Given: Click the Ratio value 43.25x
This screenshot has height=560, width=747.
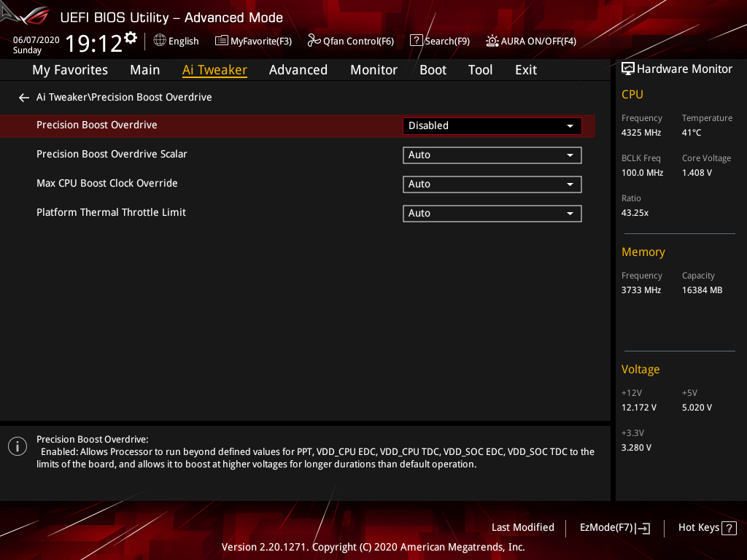Looking at the screenshot, I should tap(635, 213).
